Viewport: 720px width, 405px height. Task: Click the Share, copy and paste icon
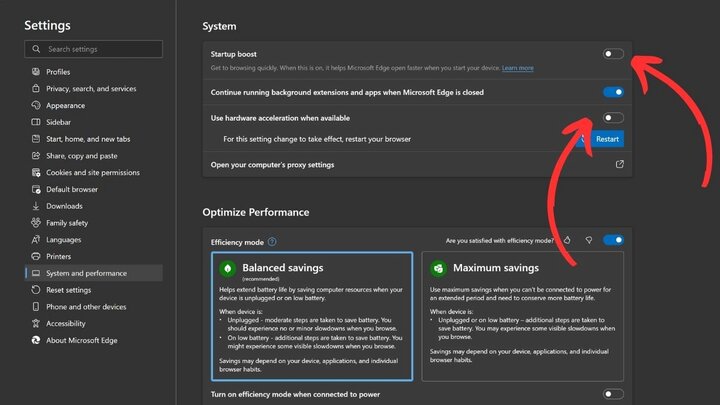pos(36,156)
